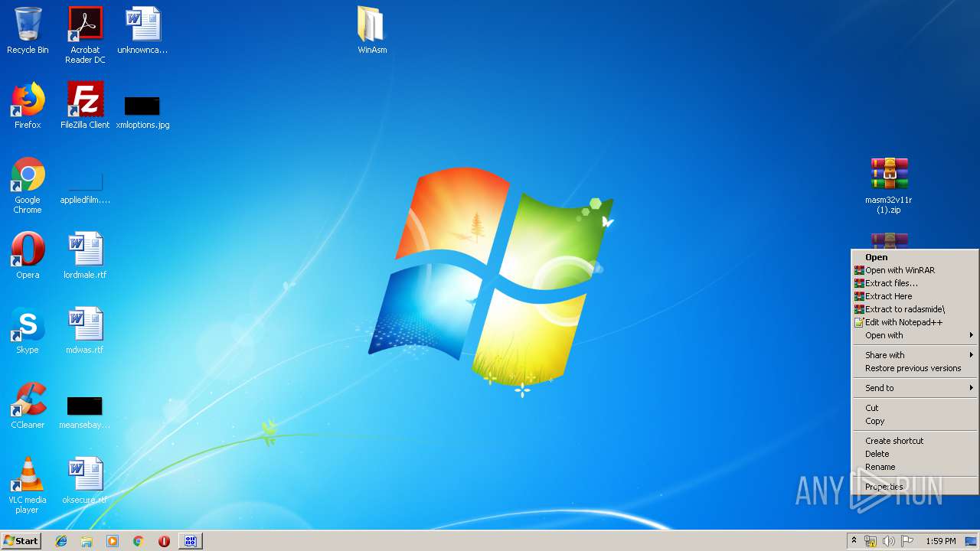Image resolution: width=980 pixels, height=551 pixels.
Task: Select the Acrobat Reader DC shortcut
Action: pos(85,35)
